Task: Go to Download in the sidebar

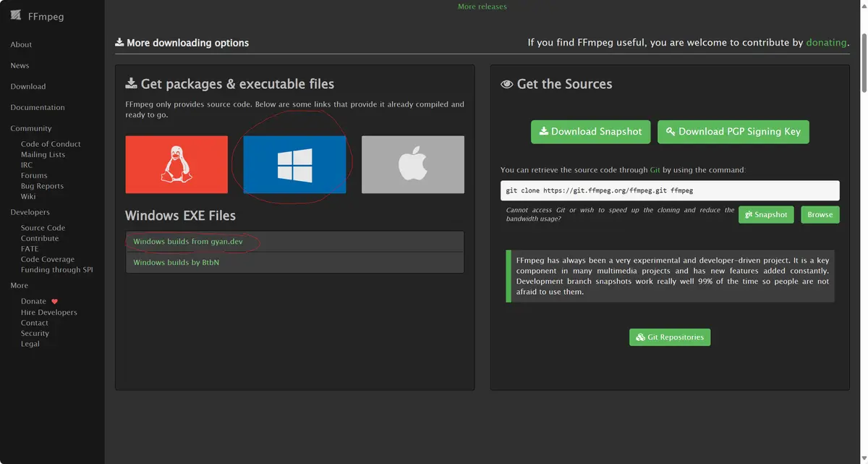Action: pyautogui.click(x=27, y=87)
